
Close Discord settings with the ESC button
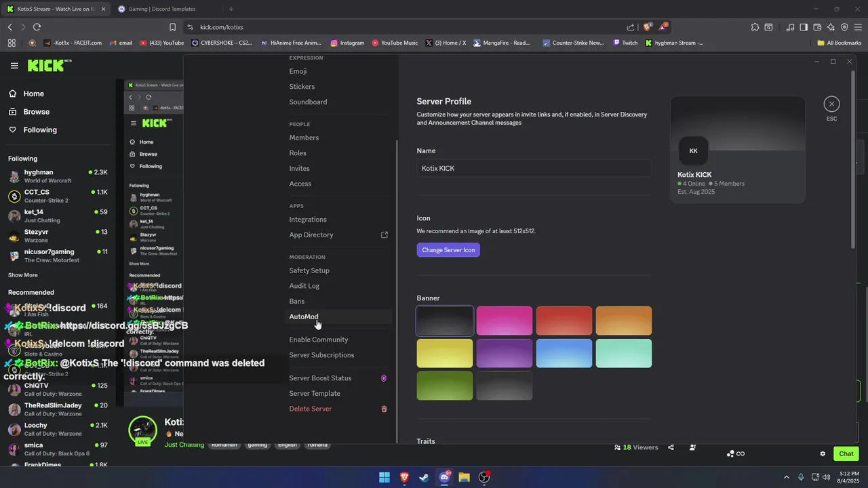(x=831, y=104)
